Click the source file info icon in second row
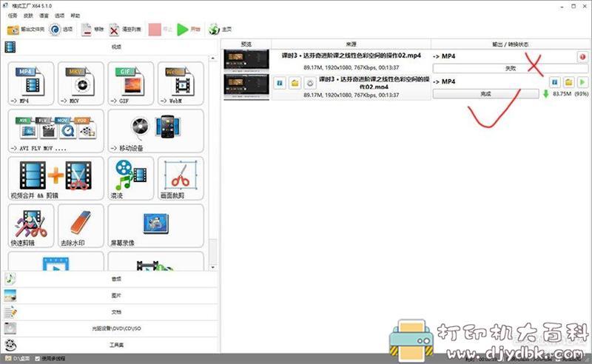Screen dimensions: 592x364 pyautogui.click(x=280, y=83)
